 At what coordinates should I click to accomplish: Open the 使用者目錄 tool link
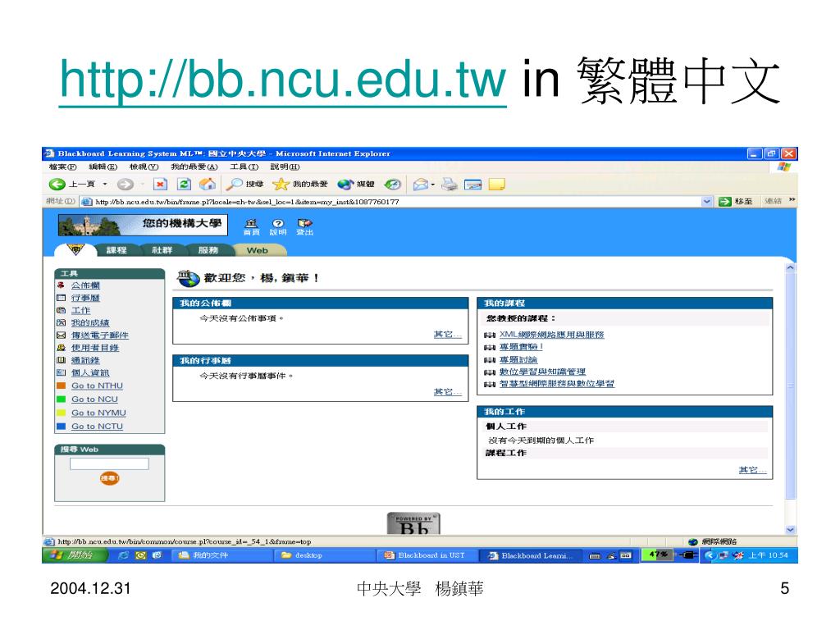[95, 348]
